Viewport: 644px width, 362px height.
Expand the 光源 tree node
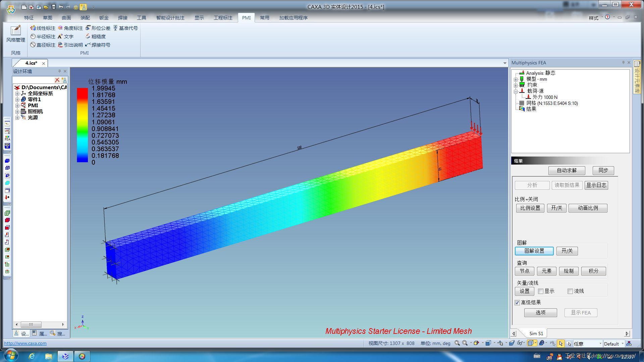17,118
